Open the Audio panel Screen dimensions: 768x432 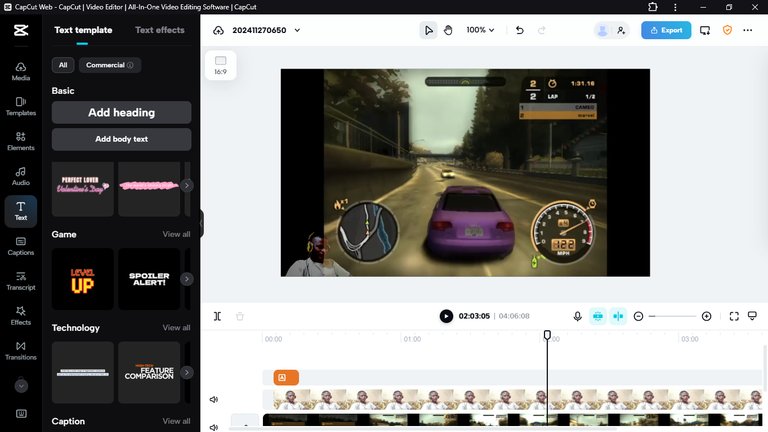coord(21,176)
